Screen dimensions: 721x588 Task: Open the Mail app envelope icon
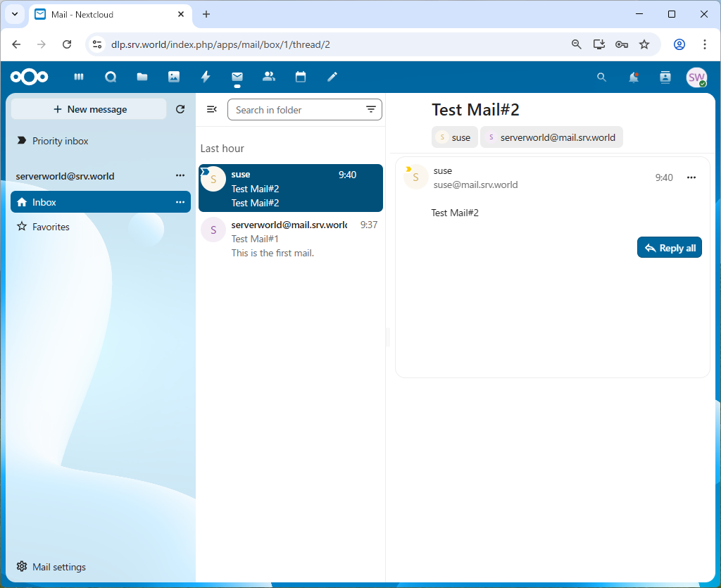[x=237, y=77]
